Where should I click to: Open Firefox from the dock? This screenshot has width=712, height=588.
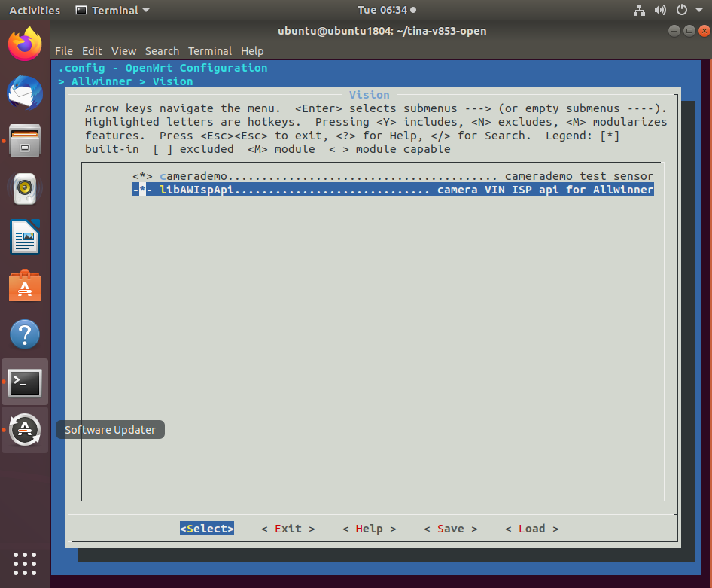pos(25,44)
